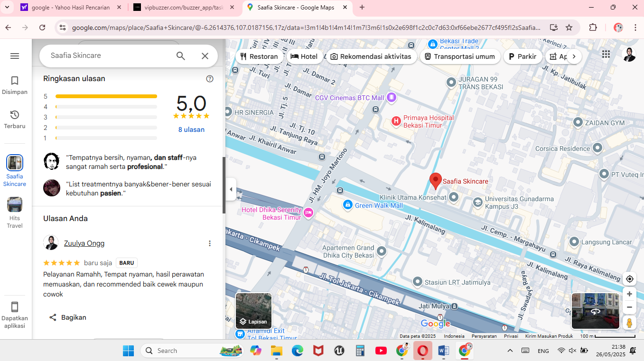Select Saafia Skincare sidebar thumbnail

click(15, 163)
